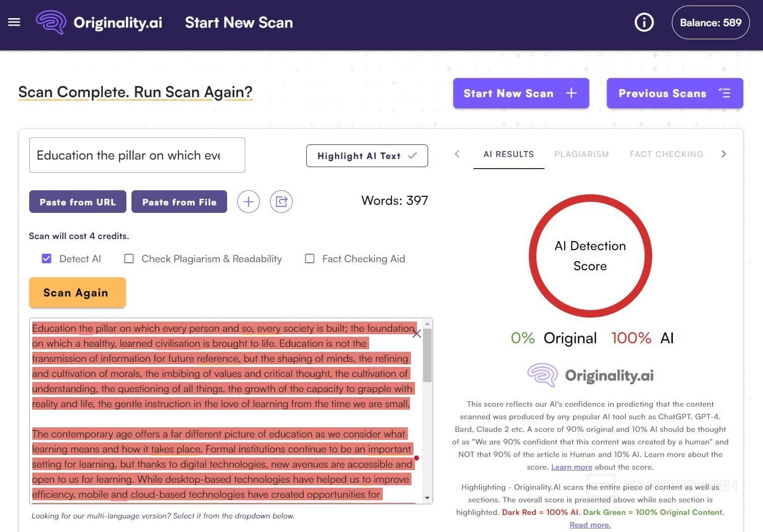Screen dimensions: 763x532
Task: Click the plus icon beside Paste from File
Action: coord(248,202)
